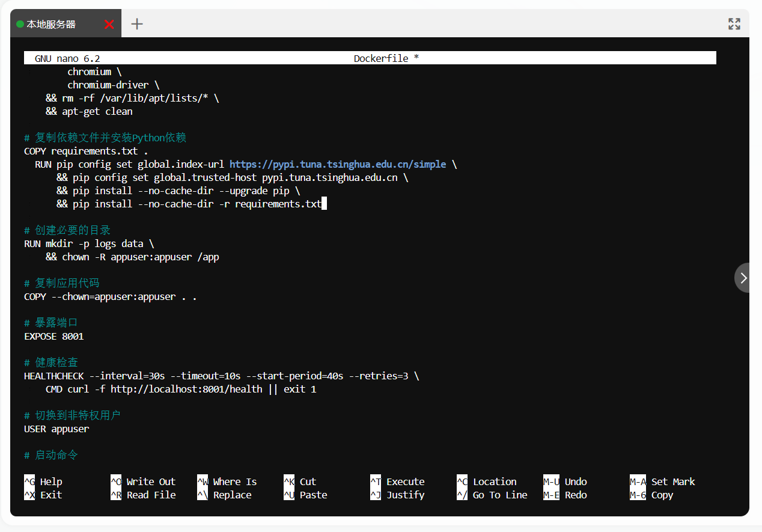Image resolution: width=762 pixels, height=532 pixels.
Task: Select the 本地服务器 tab
Action: click(51, 25)
